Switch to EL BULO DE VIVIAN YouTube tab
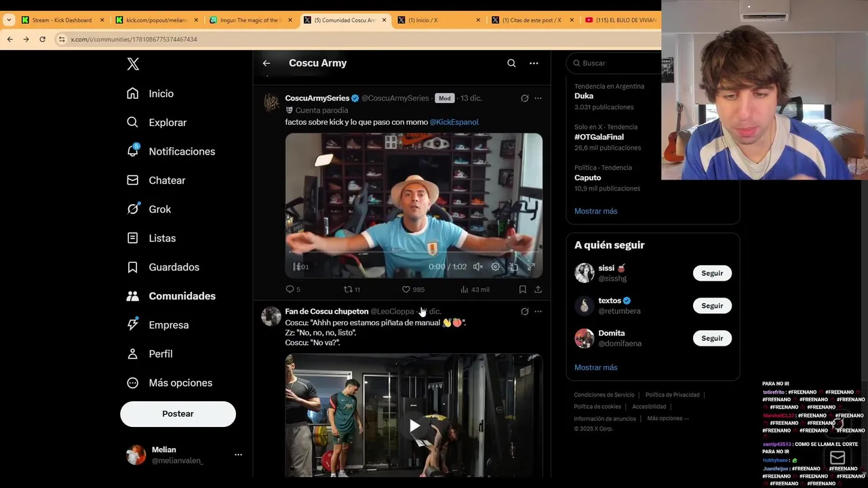868x488 pixels. click(621, 20)
